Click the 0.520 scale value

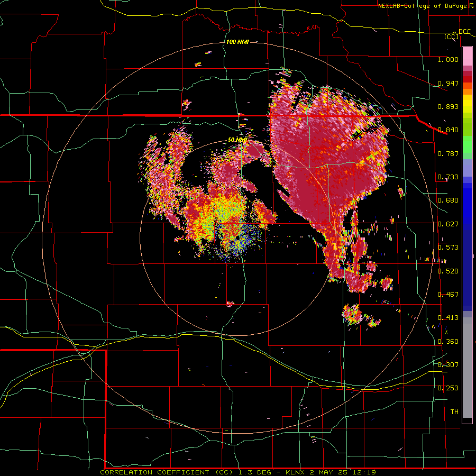point(448,271)
